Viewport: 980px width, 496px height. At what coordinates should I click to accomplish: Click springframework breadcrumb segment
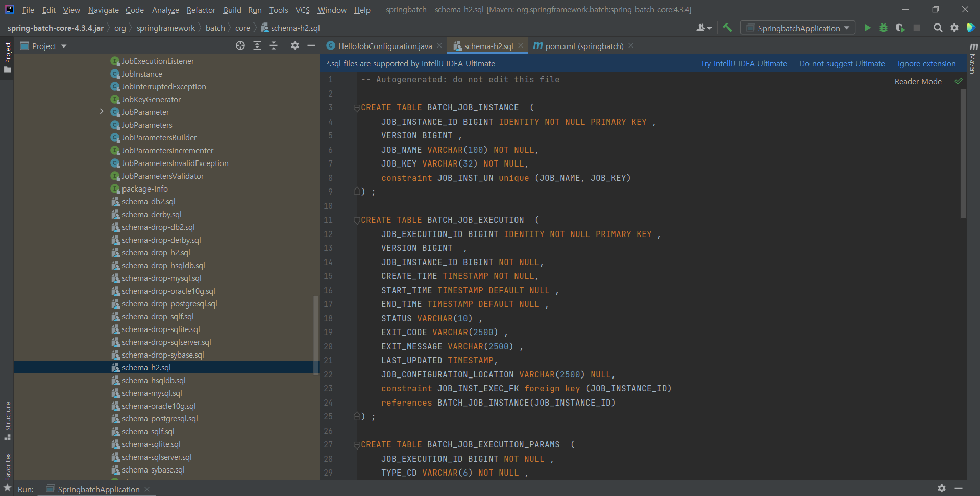point(165,28)
